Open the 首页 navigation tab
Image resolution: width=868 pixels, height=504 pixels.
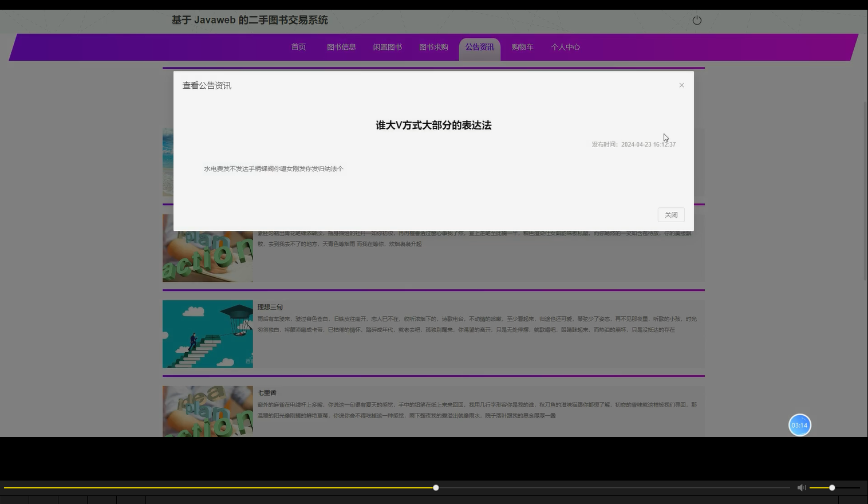298,47
